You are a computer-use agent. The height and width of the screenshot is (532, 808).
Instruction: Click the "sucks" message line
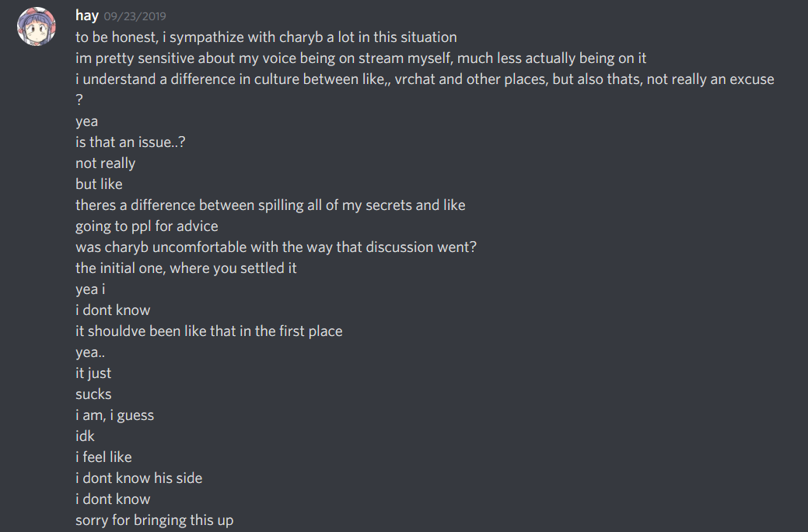click(x=93, y=394)
